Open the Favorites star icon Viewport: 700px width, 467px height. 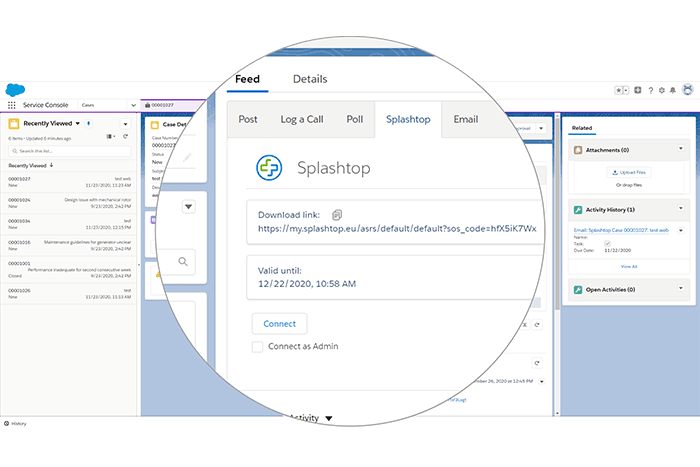pyautogui.click(x=618, y=90)
